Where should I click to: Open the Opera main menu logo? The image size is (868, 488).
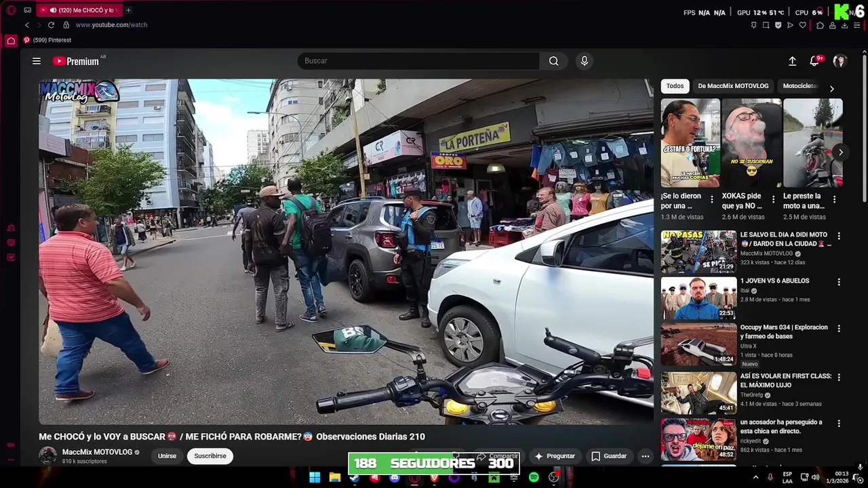coord(11,10)
